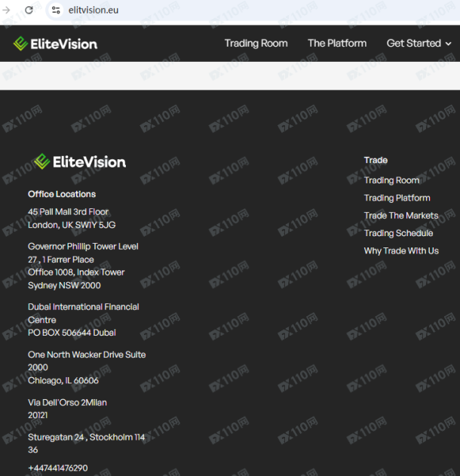This screenshot has height=476, width=460.
Task: Click the phone number +447441476290
Action: coord(57,468)
